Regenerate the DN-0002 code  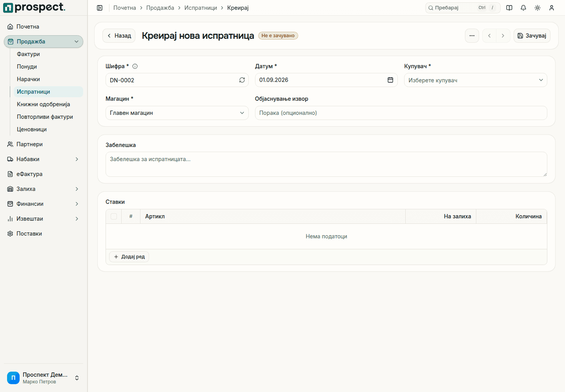pyautogui.click(x=242, y=80)
